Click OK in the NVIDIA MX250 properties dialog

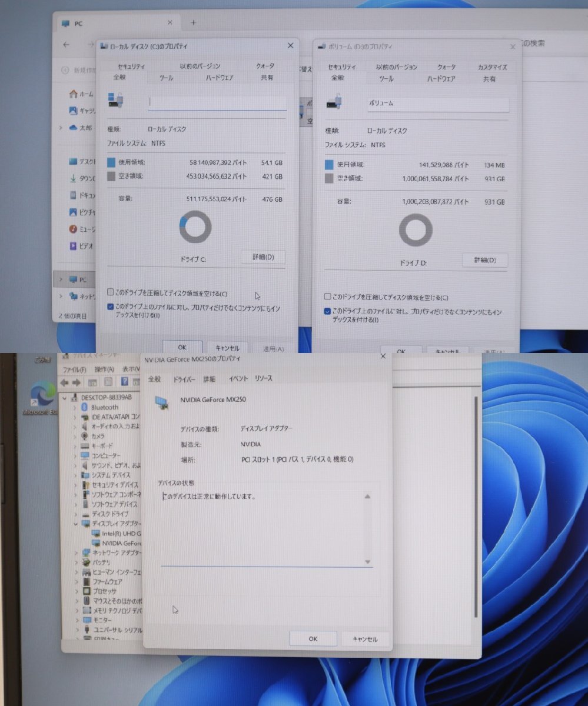pos(313,638)
